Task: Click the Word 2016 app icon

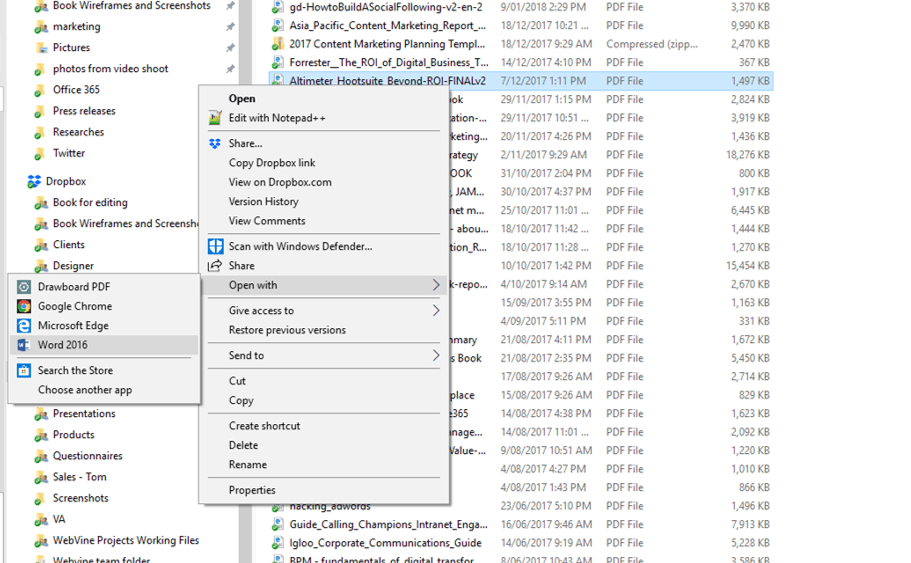Action: [x=24, y=345]
